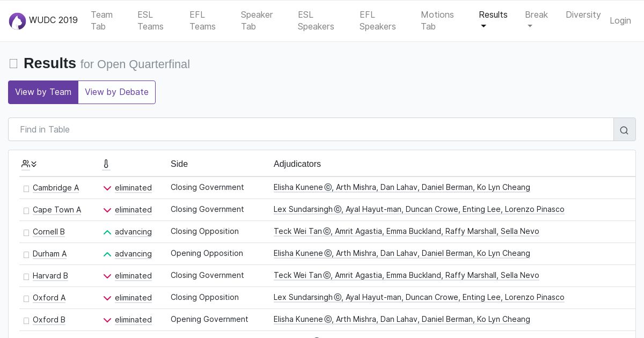Click the emoji box beside Cornell B
This screenshot has height=338, width=644.
coord(26,233)
